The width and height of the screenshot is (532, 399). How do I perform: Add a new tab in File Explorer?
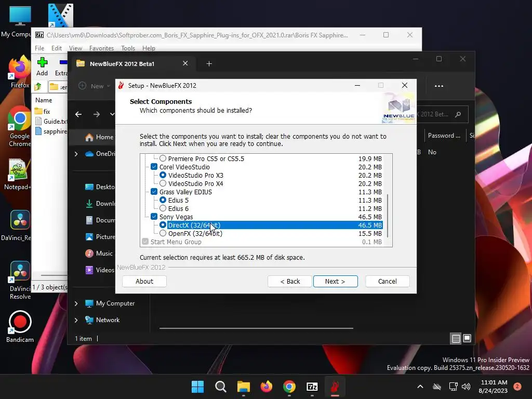[x=209, y=64]
